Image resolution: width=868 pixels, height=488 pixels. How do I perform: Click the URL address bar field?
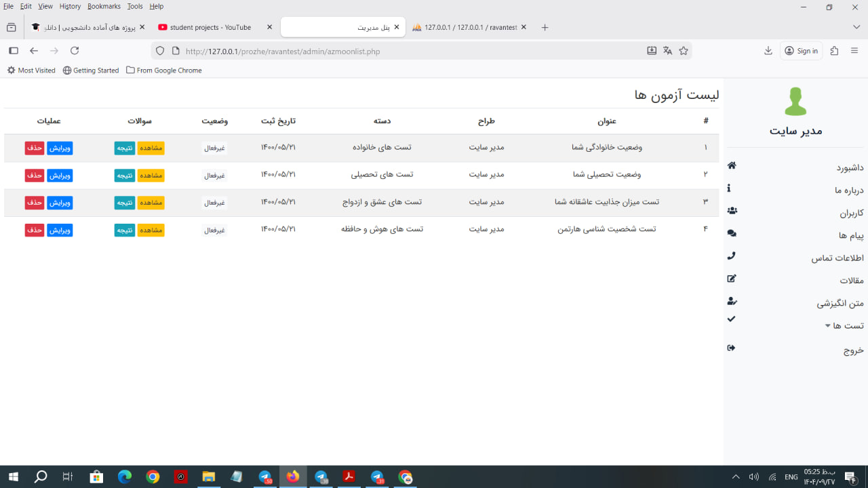pyautogui.click(x=407, y=51)
